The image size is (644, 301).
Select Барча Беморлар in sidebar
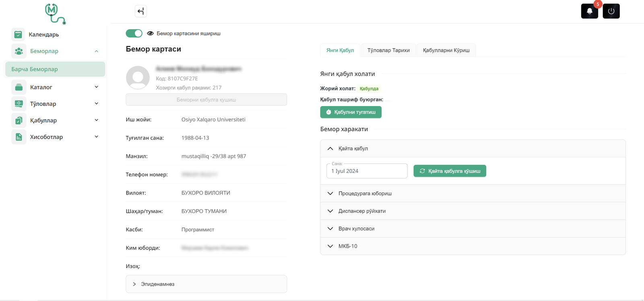pos(55,69)
